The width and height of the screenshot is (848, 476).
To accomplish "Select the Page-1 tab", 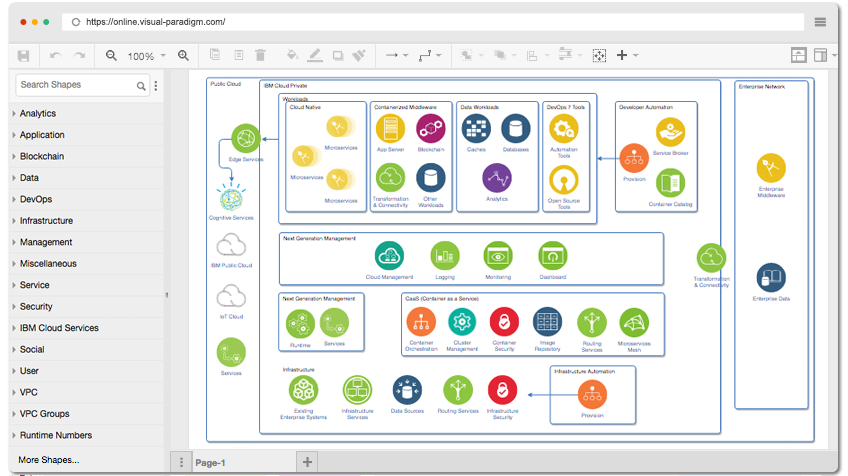I will pyautogui.click(x=242, y=462).
